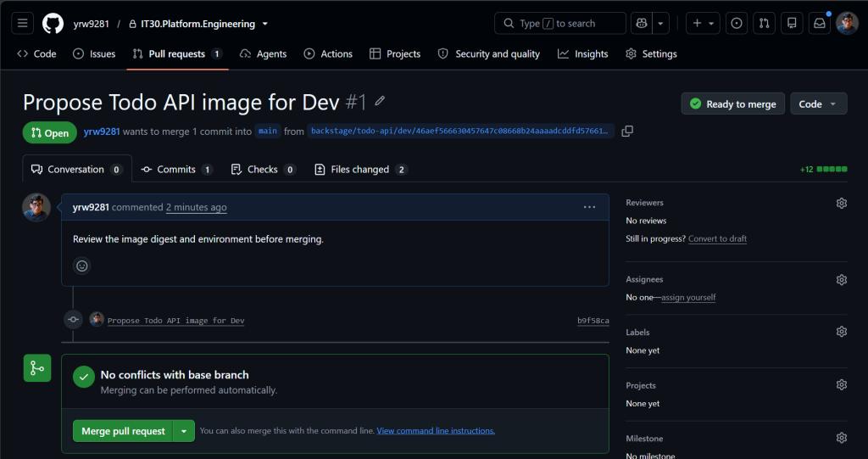
Task: Open View command line instructions link
Action: coord(436,430)
